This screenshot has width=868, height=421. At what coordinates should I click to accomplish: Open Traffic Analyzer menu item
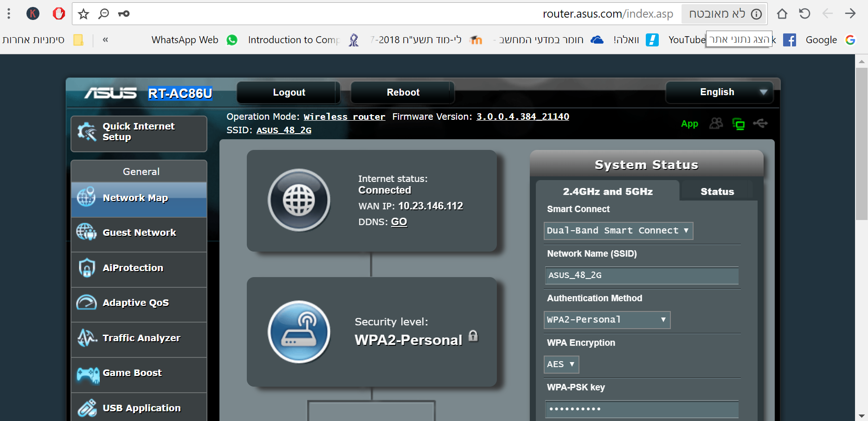click(x=139, y=339)
